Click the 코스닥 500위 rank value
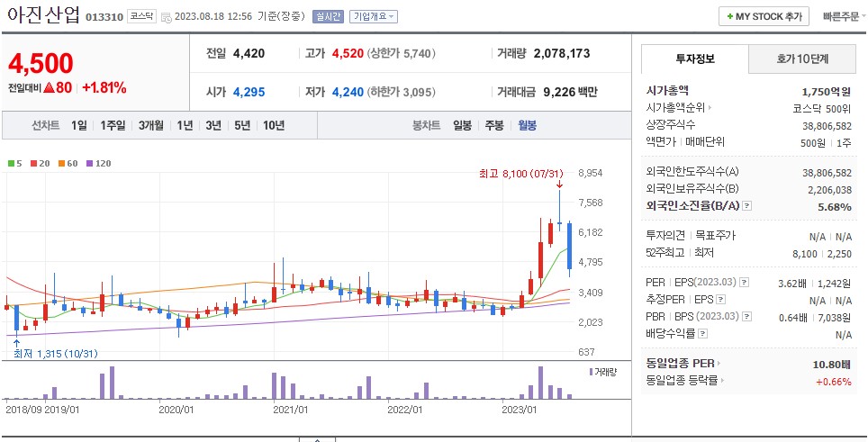 [x=822, y=108]
